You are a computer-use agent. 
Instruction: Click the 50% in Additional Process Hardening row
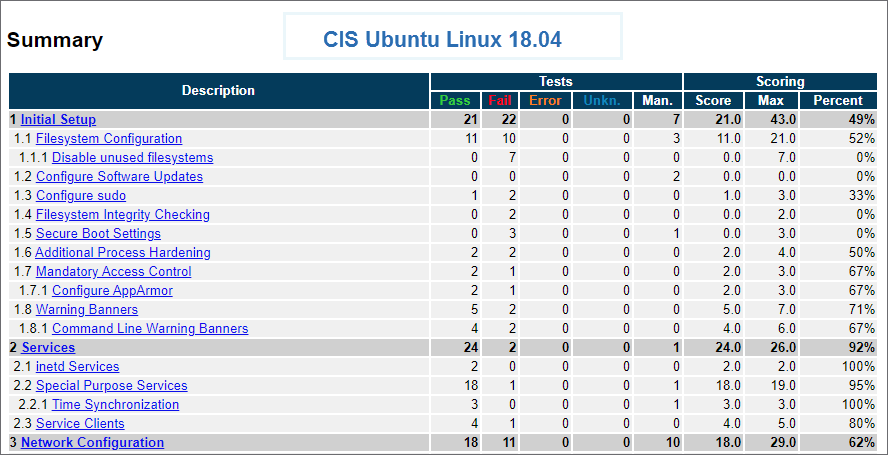pyautogui.click(x=862, y=253)
